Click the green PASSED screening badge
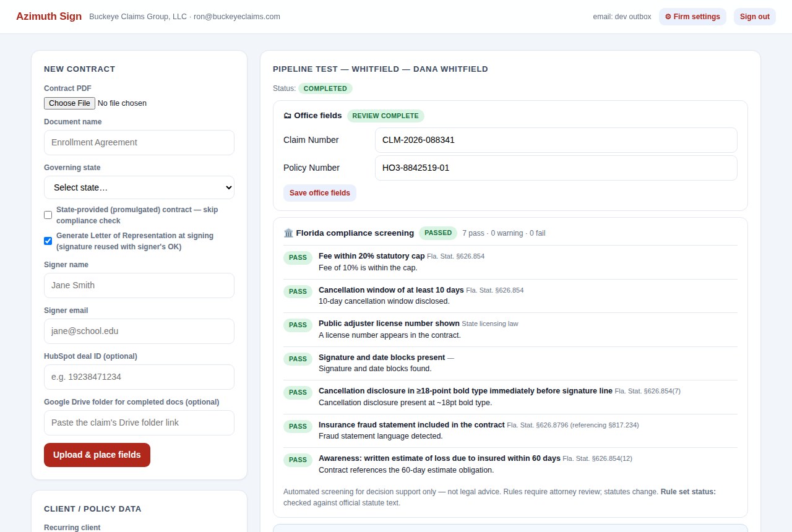This screenshot has height=532, width=792. click(x=438, y=233)
